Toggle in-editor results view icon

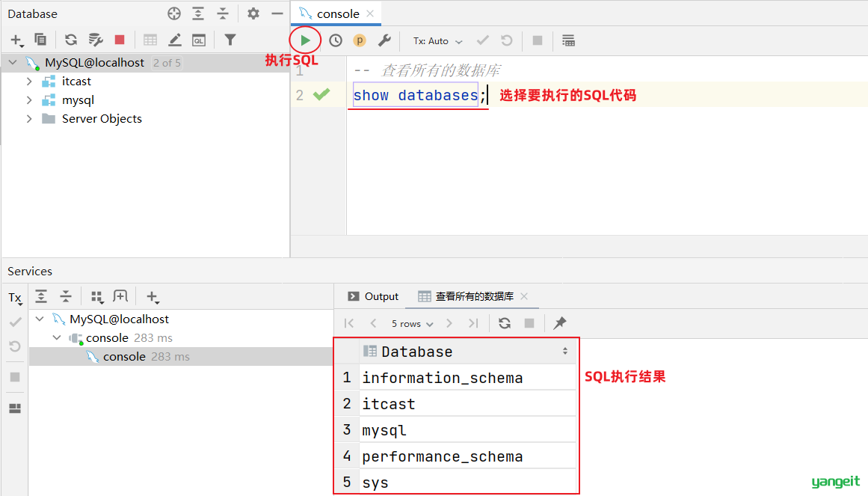(568, 40)
